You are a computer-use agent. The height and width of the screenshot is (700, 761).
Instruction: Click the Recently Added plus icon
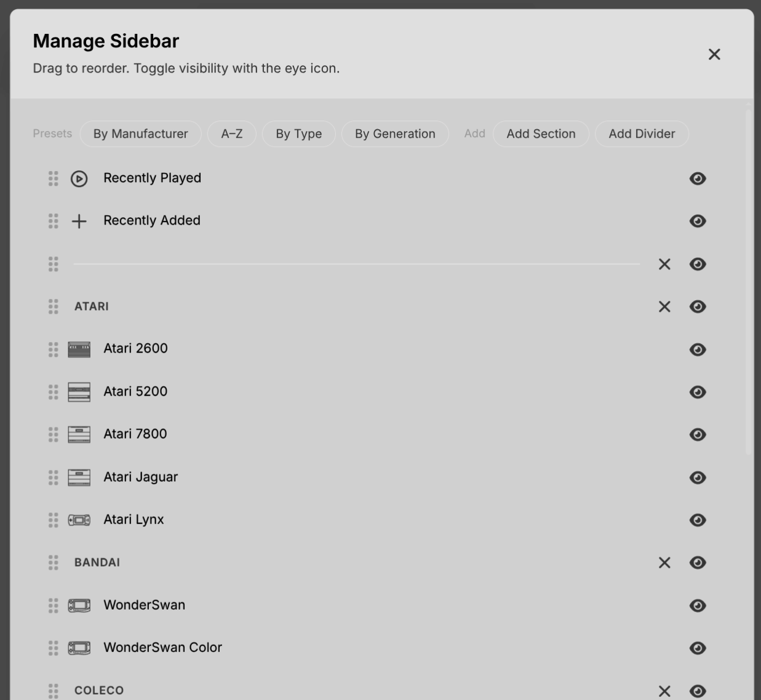[x=79, y=221]
